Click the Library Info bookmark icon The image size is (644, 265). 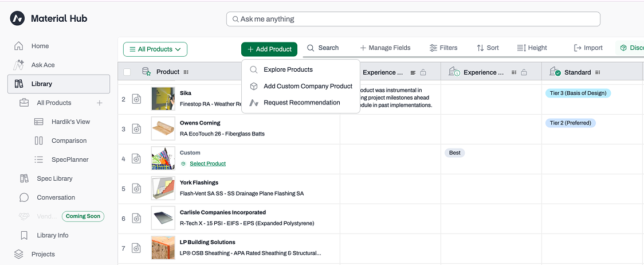pos(24,235)
